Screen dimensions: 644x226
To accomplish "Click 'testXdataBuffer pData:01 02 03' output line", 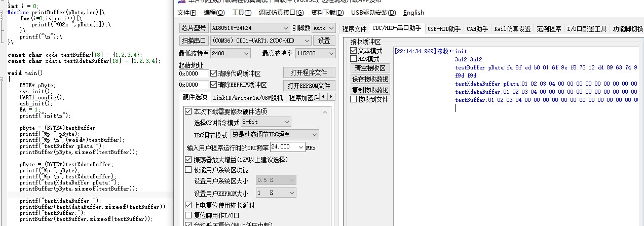I will tap(546, 84).
